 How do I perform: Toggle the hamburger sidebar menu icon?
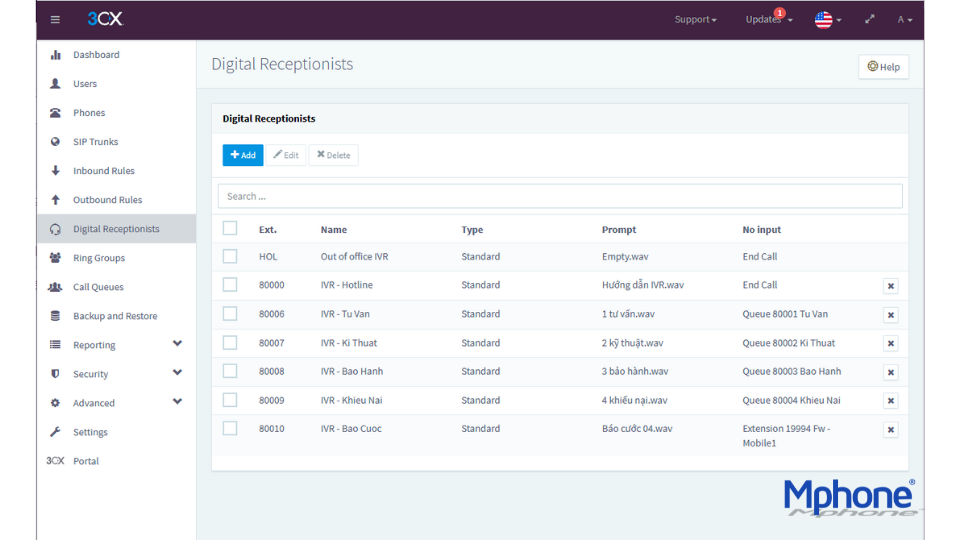tap(55, 20)
